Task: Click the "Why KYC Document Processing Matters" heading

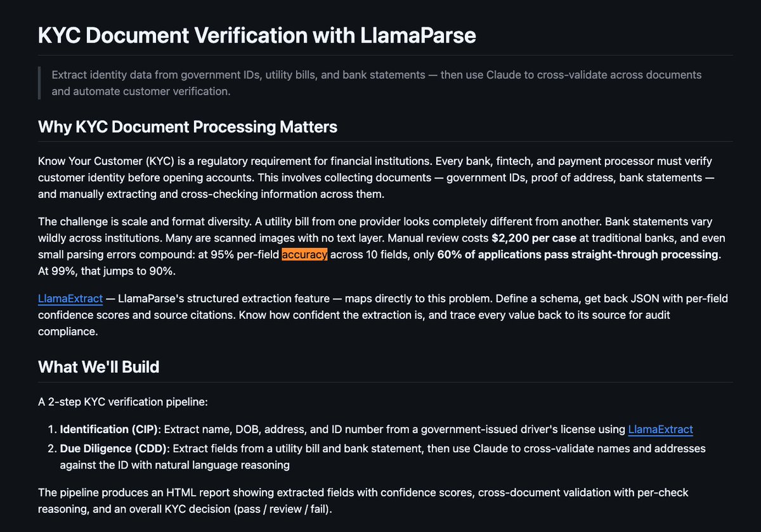Action: [x=188, y=127]
